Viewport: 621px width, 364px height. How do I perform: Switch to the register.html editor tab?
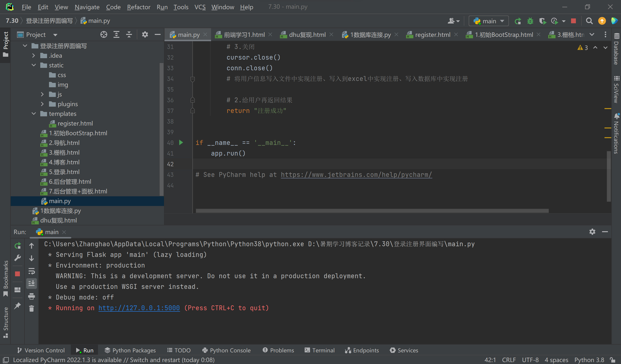[433, 35]
